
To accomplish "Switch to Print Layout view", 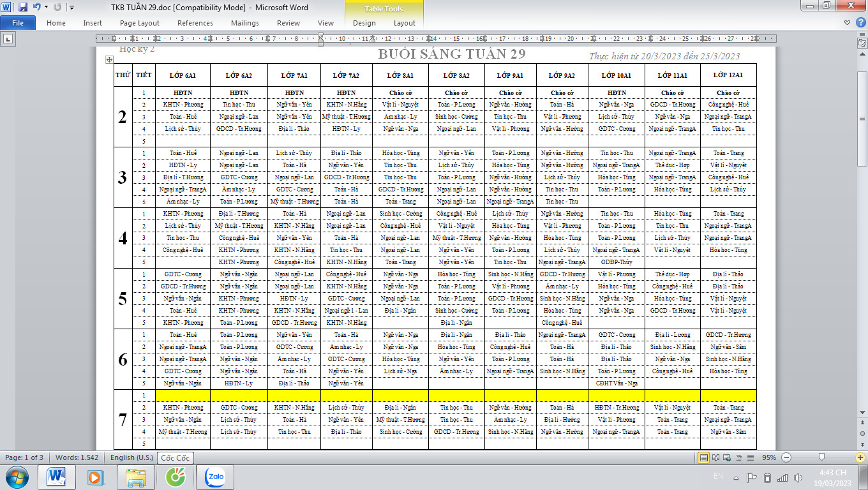I will (704, 457).
